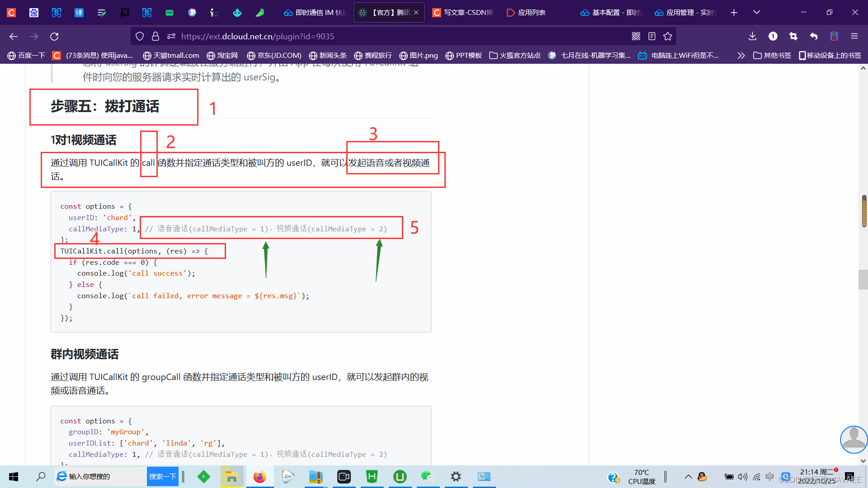Switch to the pinned CSDN tab
The width and height of the screenshot is (868, 488).
coord(11,13)
